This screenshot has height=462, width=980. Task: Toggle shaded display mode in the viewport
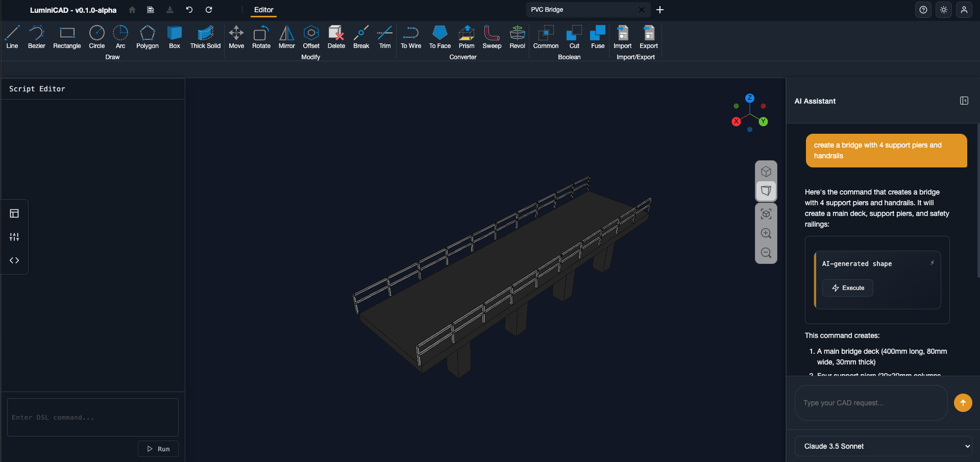click(766, 191)
